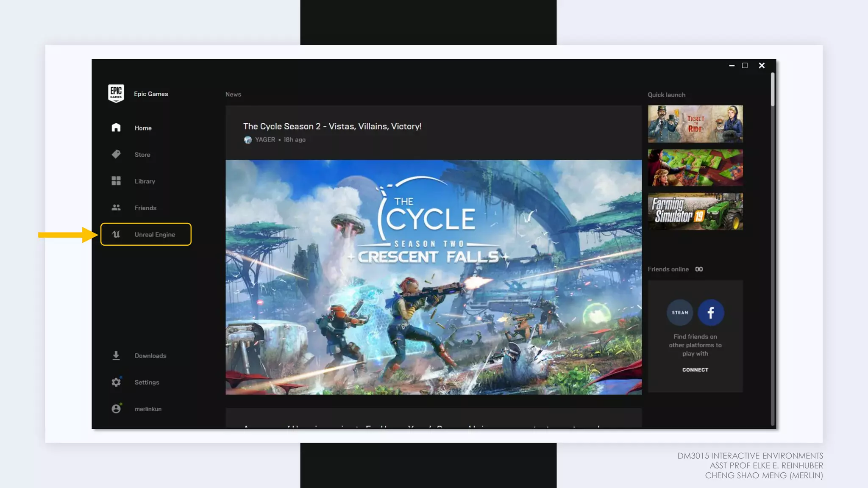Click the YAGER publisher name
Image resolution: width=868 pixels, height=488 pixels.
(x=265, y=140)
